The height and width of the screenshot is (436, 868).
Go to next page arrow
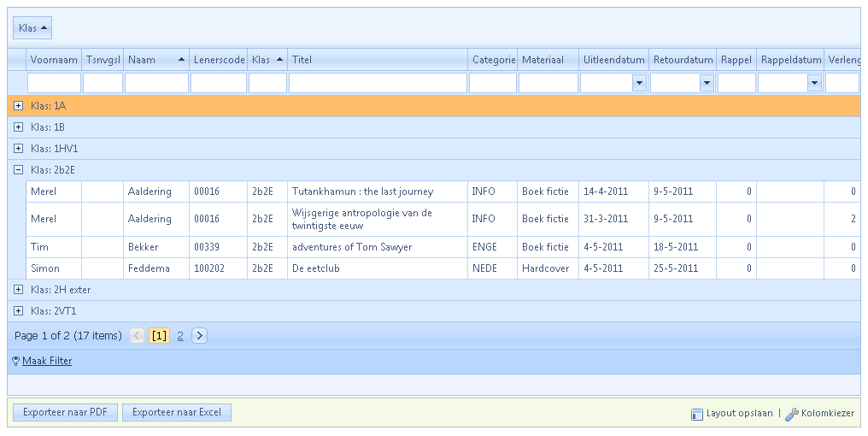(x=199, y=336)
